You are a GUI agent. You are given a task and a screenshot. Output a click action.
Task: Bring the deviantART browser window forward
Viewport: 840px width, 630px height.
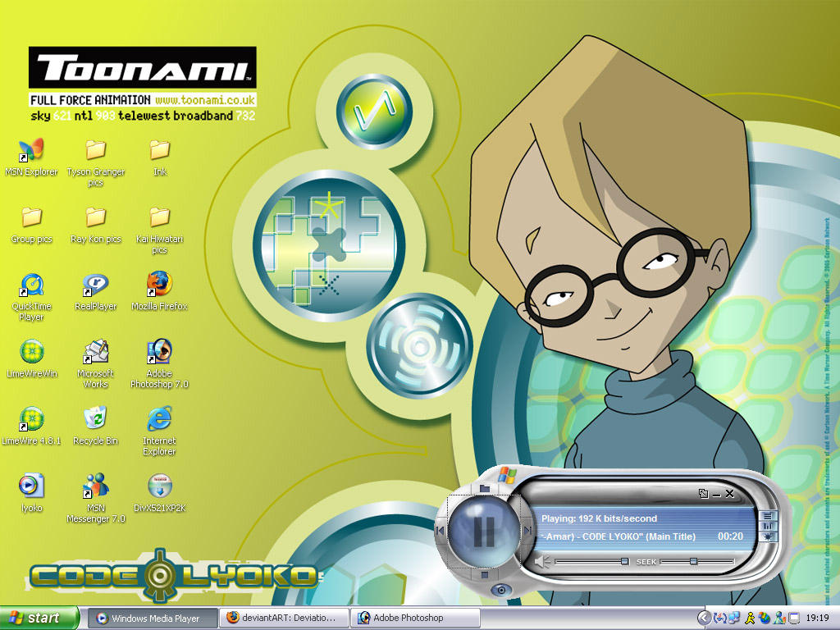pos(283,618)
